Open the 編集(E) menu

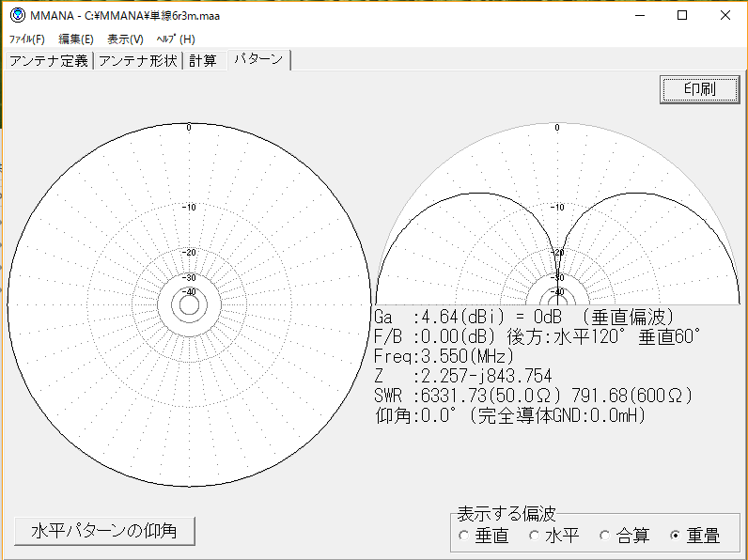(76, 39)
